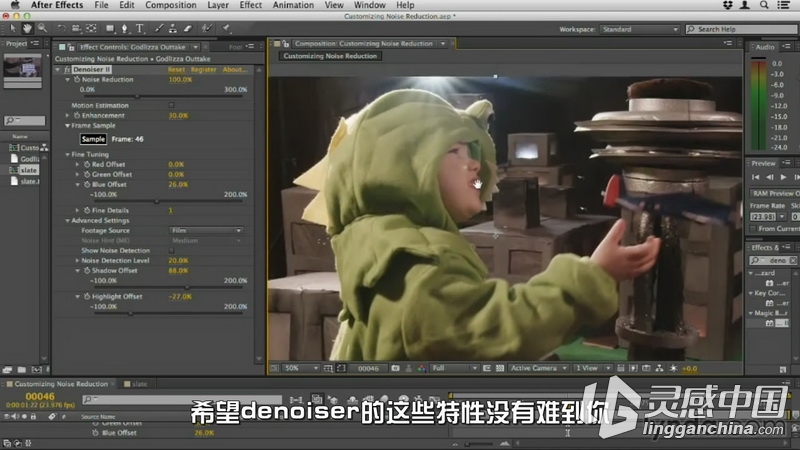The image size is (800, 450).
Task: Toggle the Blue Offset stopwatch in Effect Controls
Action: pyautogui.click(x=87, y=184)
